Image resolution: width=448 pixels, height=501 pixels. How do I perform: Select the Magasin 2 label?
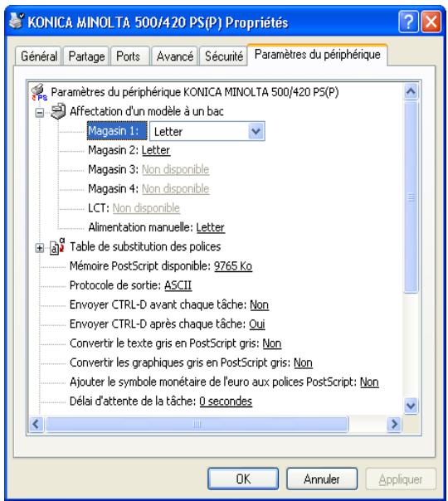coord(113,150)
